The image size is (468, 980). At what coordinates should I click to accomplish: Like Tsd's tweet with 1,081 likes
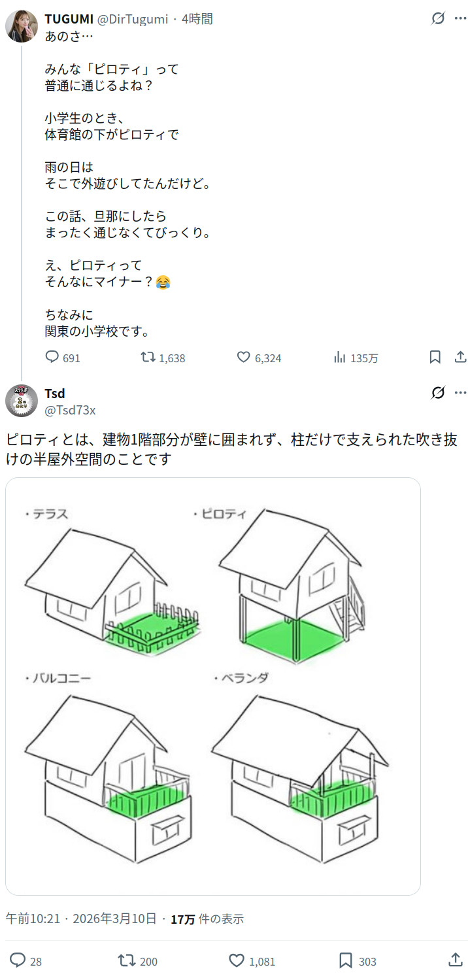click(x=237, y=960)
